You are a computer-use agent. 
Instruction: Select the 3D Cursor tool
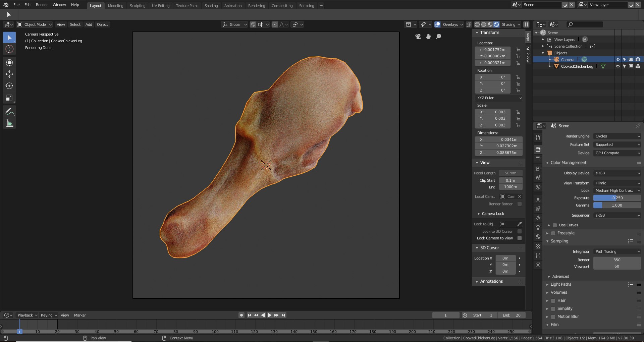tap(9, 49)
